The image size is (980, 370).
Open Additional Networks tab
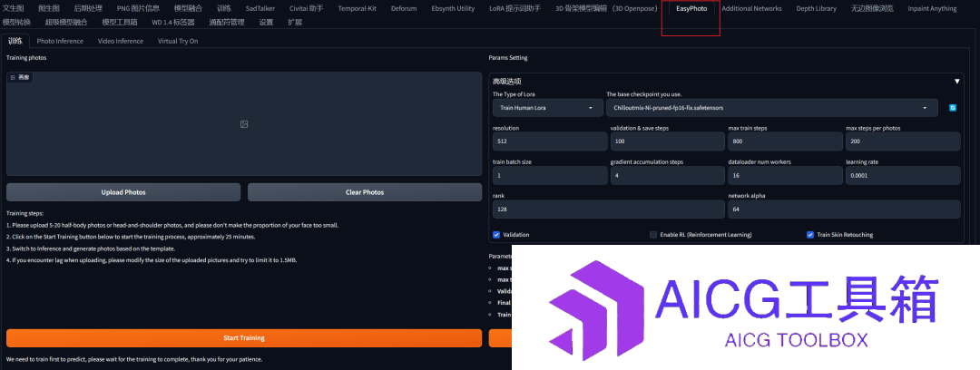tap(751, 9)
